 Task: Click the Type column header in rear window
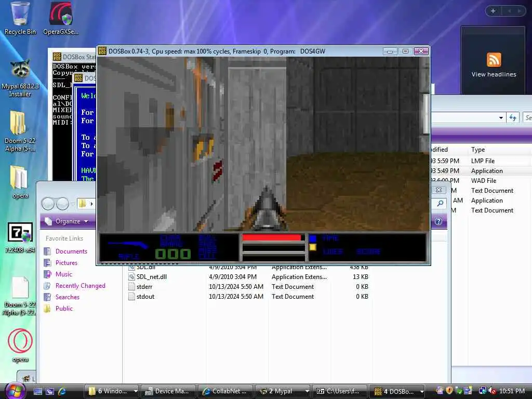click(478, 150)
